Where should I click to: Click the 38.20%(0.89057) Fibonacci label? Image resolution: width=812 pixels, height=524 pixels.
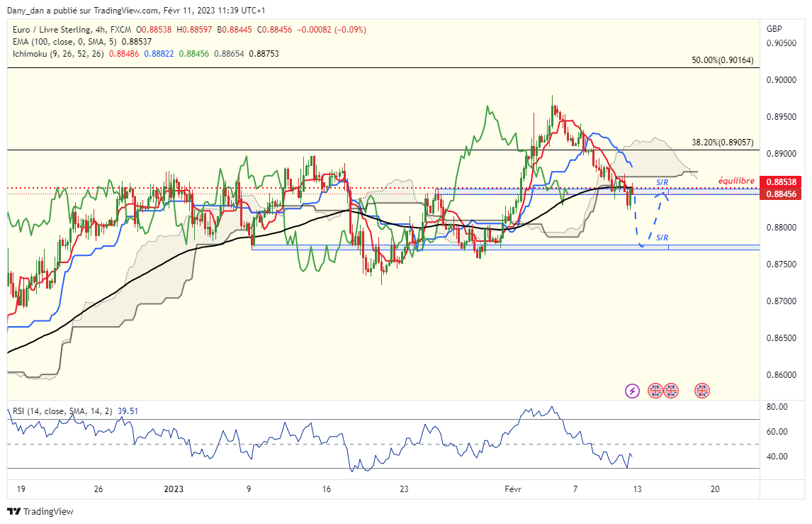click(x=724, y=143)
